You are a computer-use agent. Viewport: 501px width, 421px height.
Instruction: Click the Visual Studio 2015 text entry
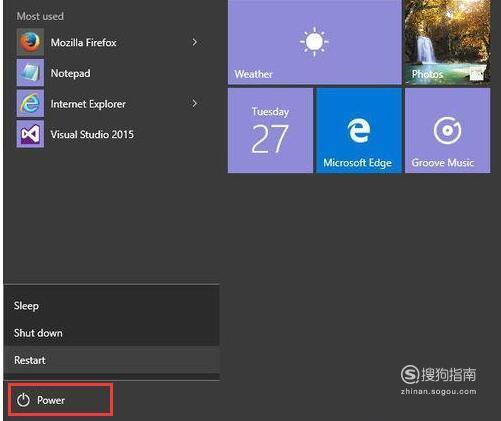click(92, 134)
